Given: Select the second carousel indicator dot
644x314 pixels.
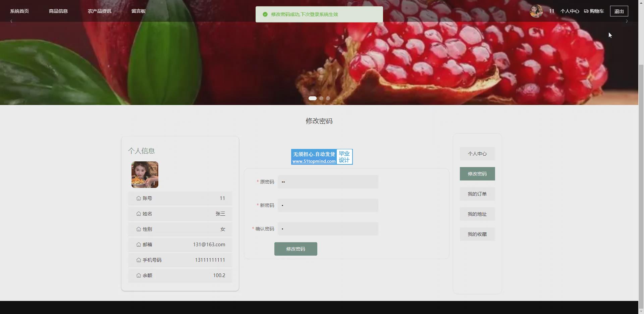Looking at the screenshot, I should click(321, 98).
